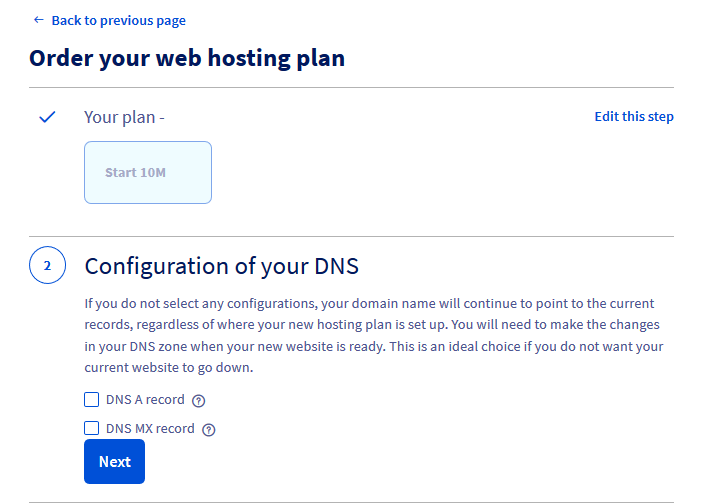This screenshot has width=711, height=503.
Task: Click 'Edit this step' link
Action: (633, 117)
